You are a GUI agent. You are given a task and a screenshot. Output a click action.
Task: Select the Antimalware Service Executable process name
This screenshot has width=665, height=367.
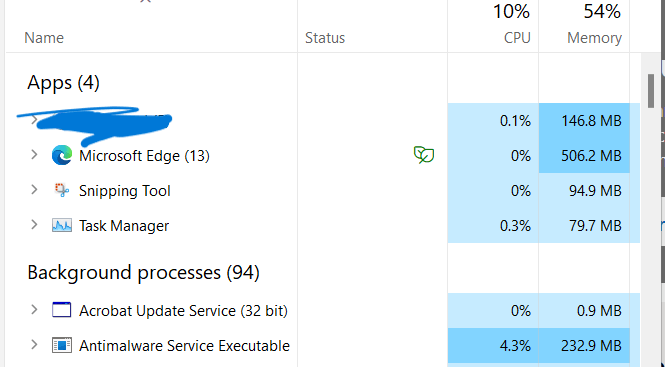184,346
